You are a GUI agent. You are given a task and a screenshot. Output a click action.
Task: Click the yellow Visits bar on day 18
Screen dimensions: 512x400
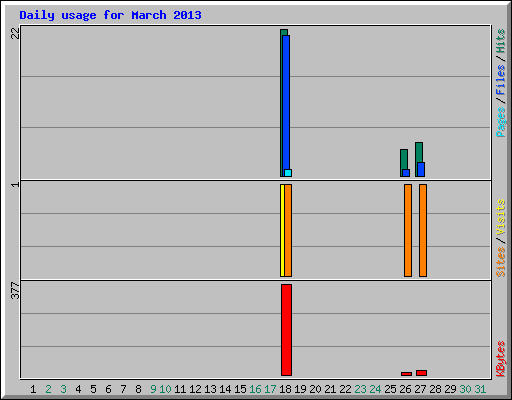pyautogui.click(x=282, y=230)
